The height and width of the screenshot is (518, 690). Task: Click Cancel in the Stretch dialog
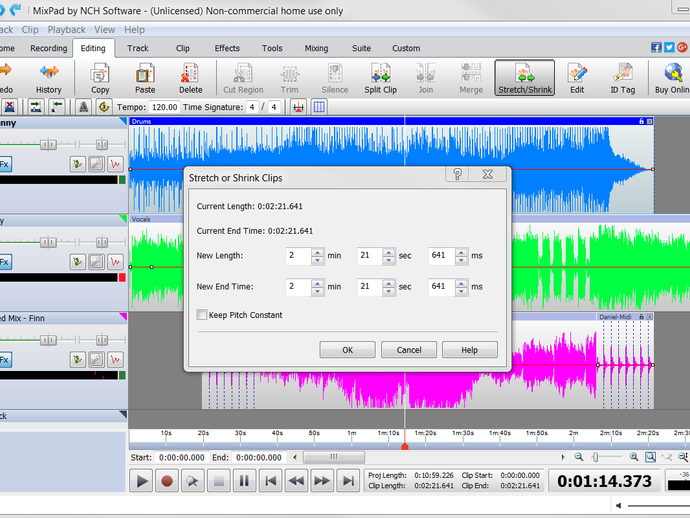(408, 350)
